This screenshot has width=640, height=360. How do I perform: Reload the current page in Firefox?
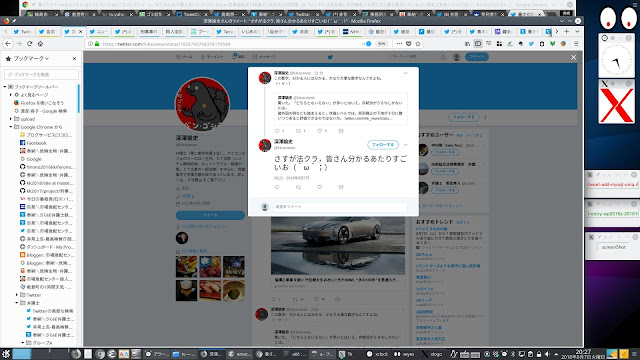click(x=29, y=44)
